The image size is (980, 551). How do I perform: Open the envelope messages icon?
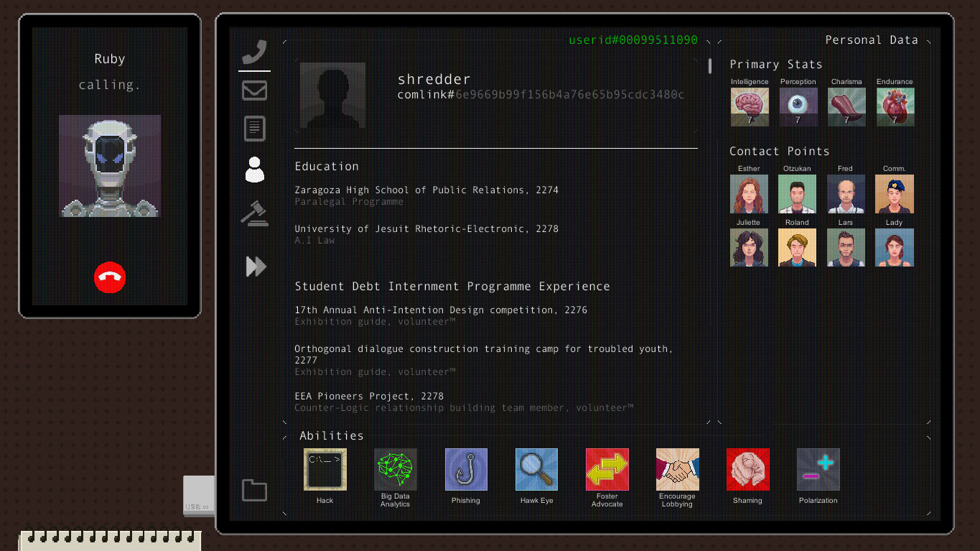click(254, 91)
